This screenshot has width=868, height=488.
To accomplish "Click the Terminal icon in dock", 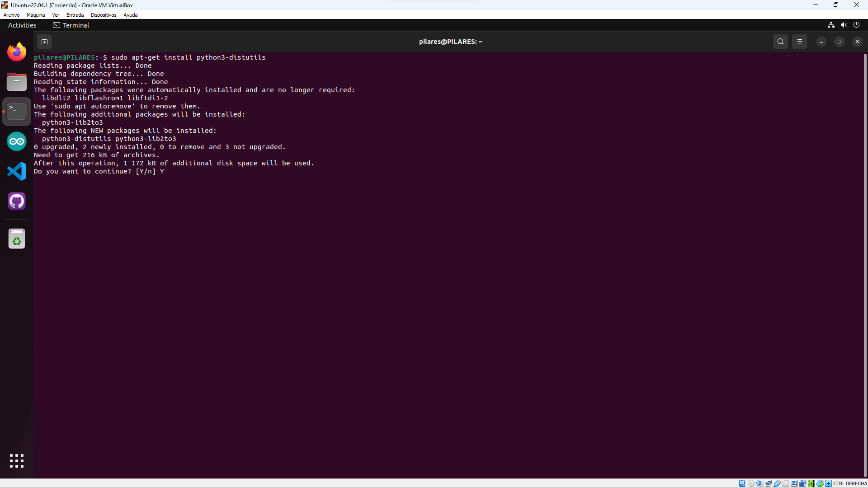I will tap(17, 111).
